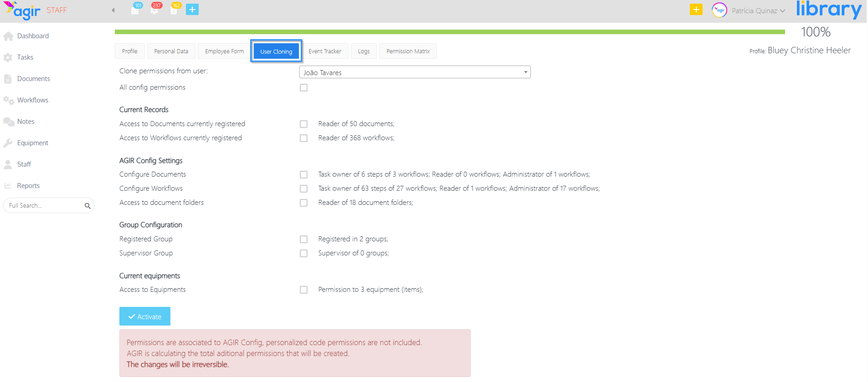This screenshot has width=868, height=382.
Task: Click the yellow plus button near the user name
Action: tap(696, 10)
